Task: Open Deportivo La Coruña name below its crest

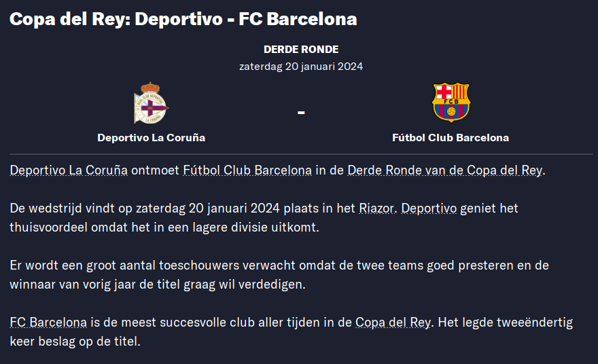Action: (151, 138)
